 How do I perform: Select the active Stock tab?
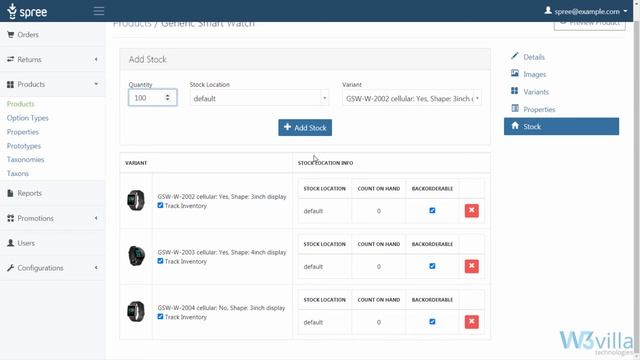(x=561, y=127)
